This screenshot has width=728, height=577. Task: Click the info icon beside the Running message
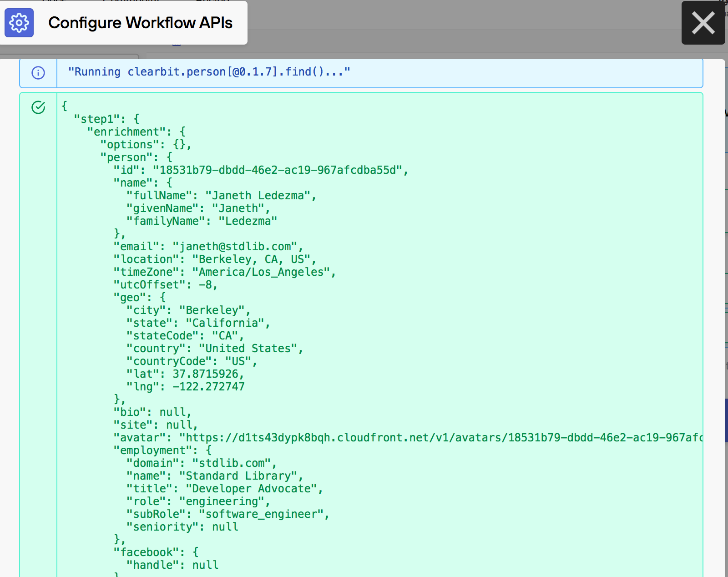click(x=38, y=73)
